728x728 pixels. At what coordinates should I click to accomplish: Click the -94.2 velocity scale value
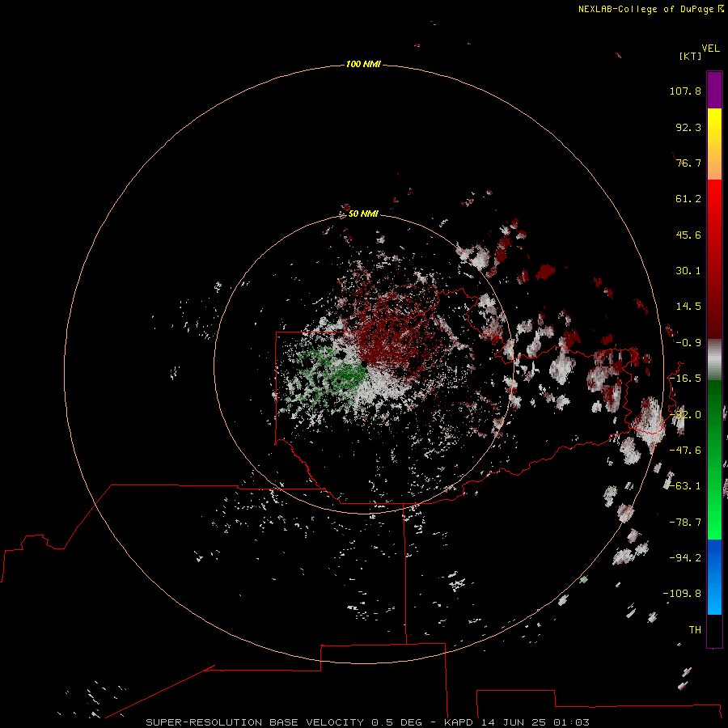[685, 558]
